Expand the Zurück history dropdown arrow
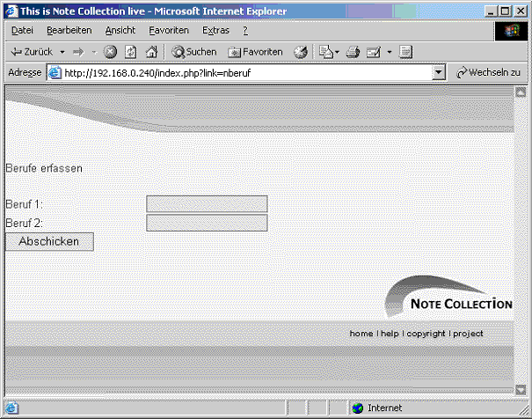This screenshot has height=419, width=532. click(62, 52)
